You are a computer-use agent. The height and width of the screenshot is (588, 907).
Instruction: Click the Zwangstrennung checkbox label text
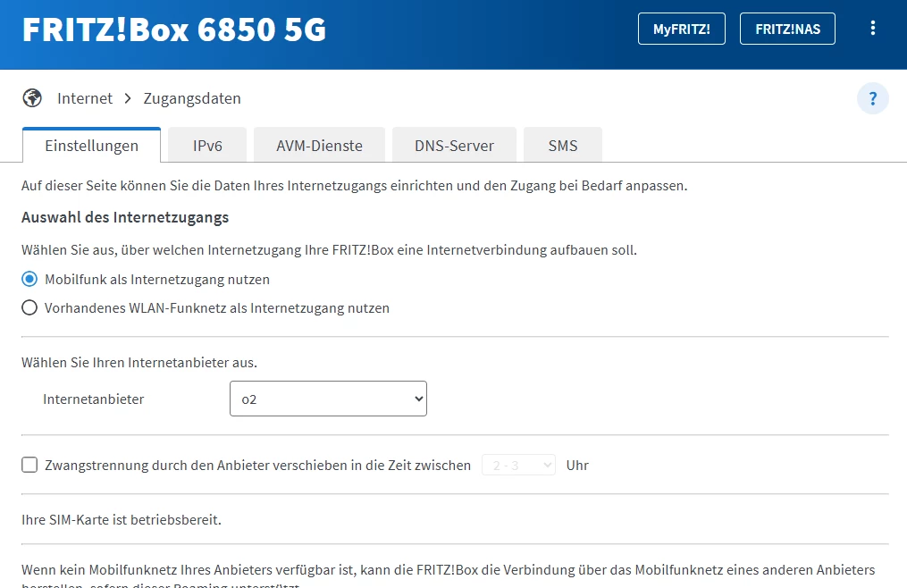(257, 465)
